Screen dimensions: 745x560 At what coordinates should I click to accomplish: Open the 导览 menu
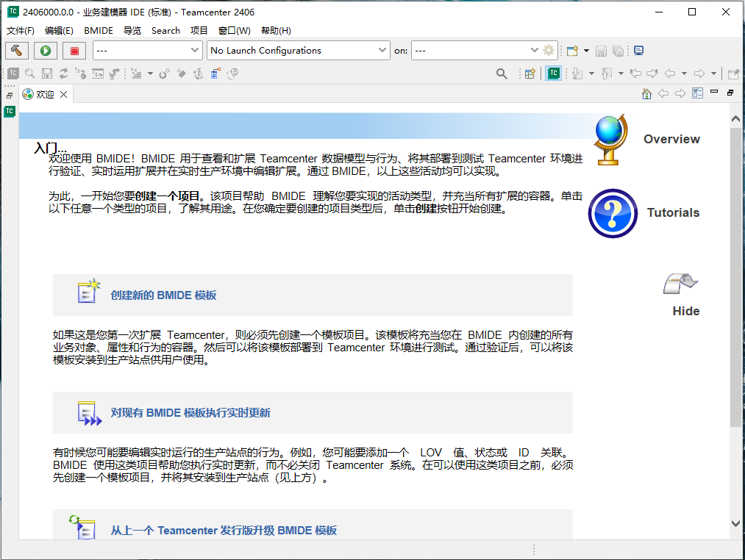132,30
